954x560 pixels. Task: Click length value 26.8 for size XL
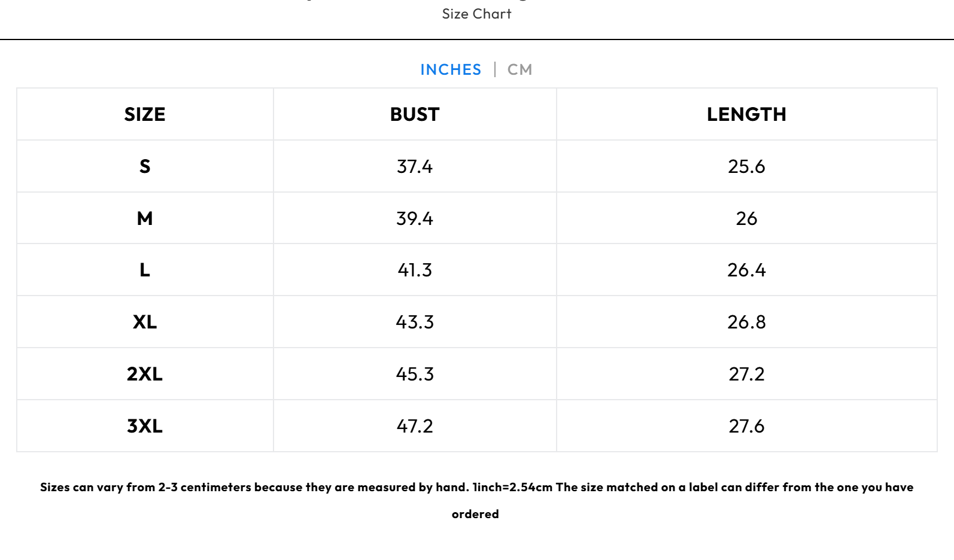[x=746, y=322]
